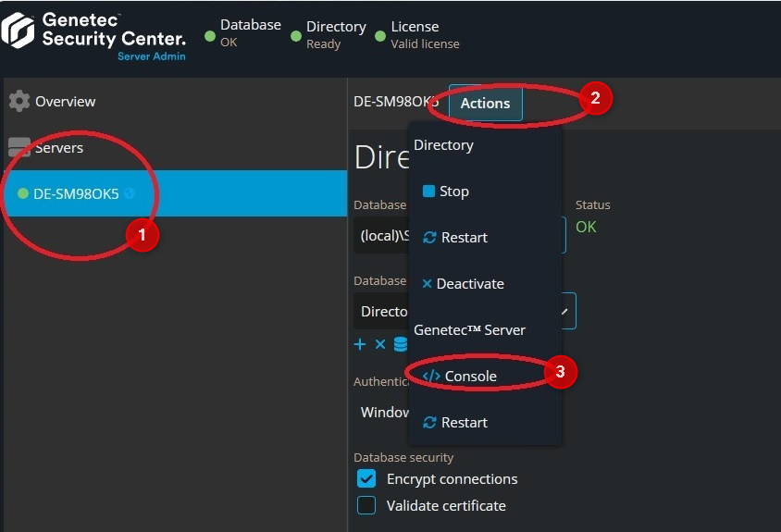Click the globe icon beside DE-SM98OK5
This screenshot has height=532, width=781.
tap(130, 193)
